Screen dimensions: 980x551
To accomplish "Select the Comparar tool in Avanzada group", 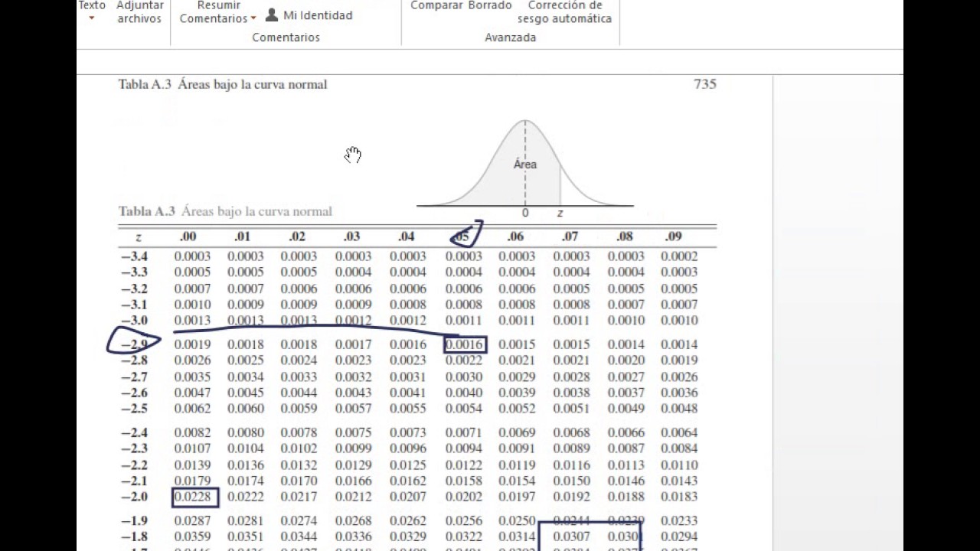I will (436, 5).
